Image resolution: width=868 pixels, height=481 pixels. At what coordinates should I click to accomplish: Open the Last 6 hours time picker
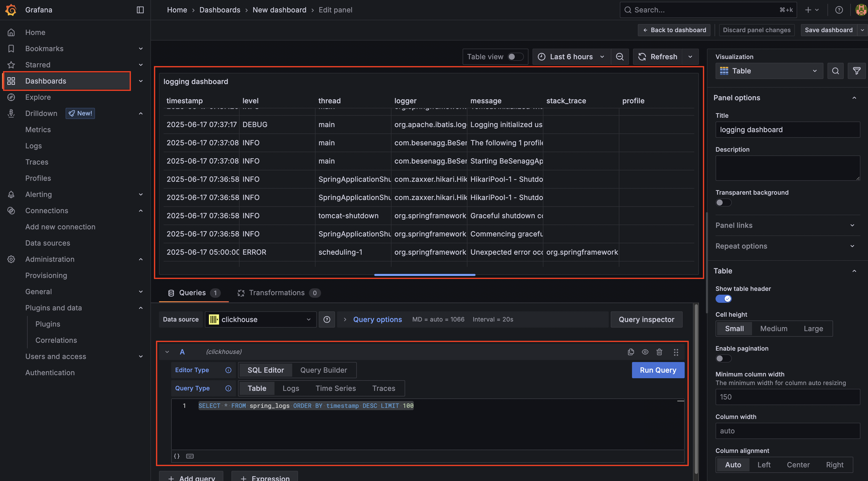[571, 57]
